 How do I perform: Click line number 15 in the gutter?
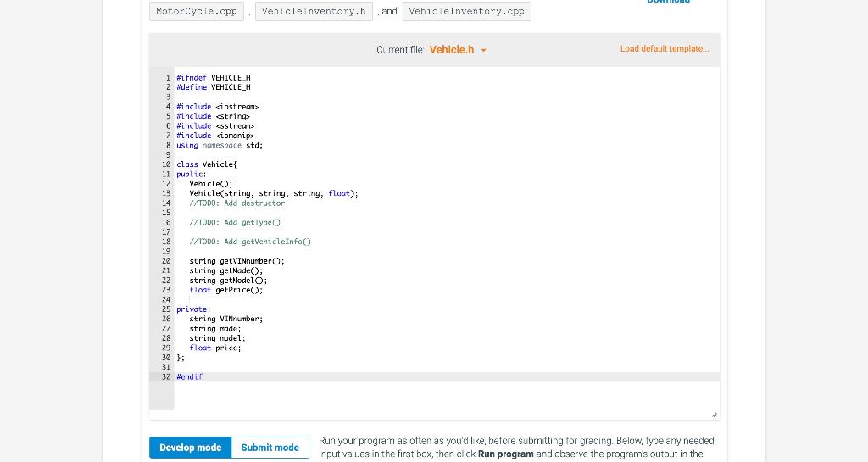pyautogui.click(x=166, y=213)
